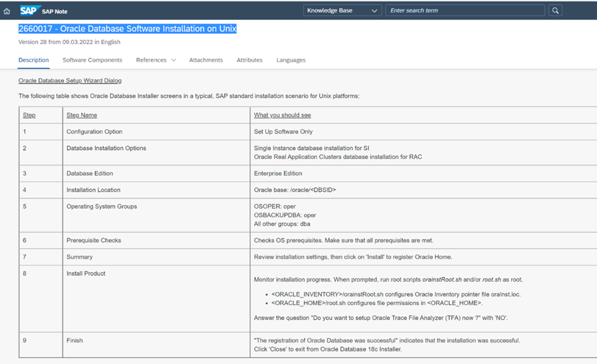The height and width of the screenshot is (364, 597).
Task: Click the orainstRoot.sh bullet line
Action: click(396, 295)
